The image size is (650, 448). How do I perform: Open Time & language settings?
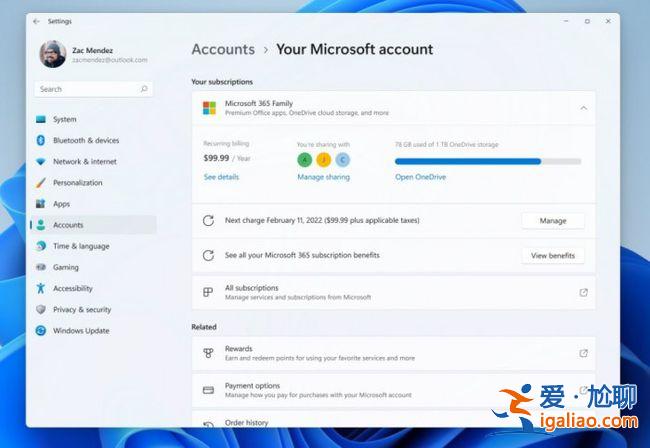tap(81, 246)
